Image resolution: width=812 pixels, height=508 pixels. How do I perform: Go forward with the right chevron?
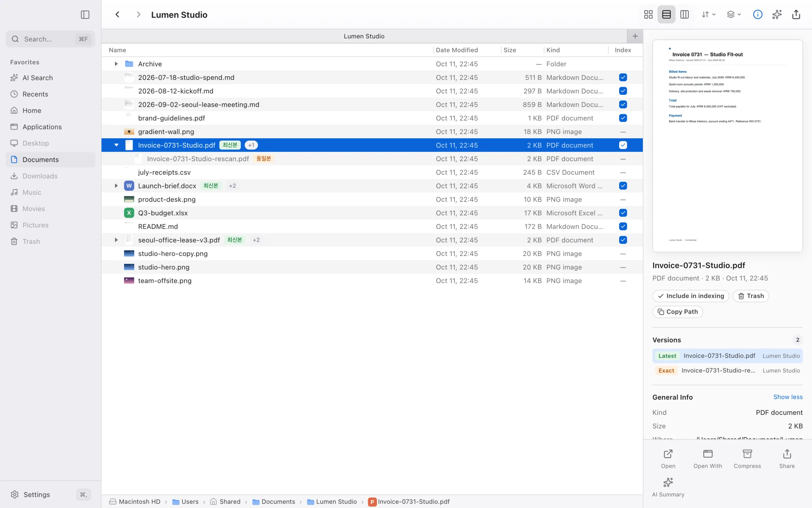[x=138, y=15]
